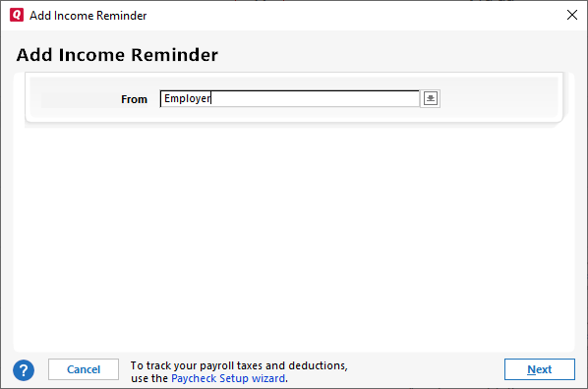The image size is (588, 389).
Task: Click the Quicken logo in title bar
Action: (x=17, y=15)
